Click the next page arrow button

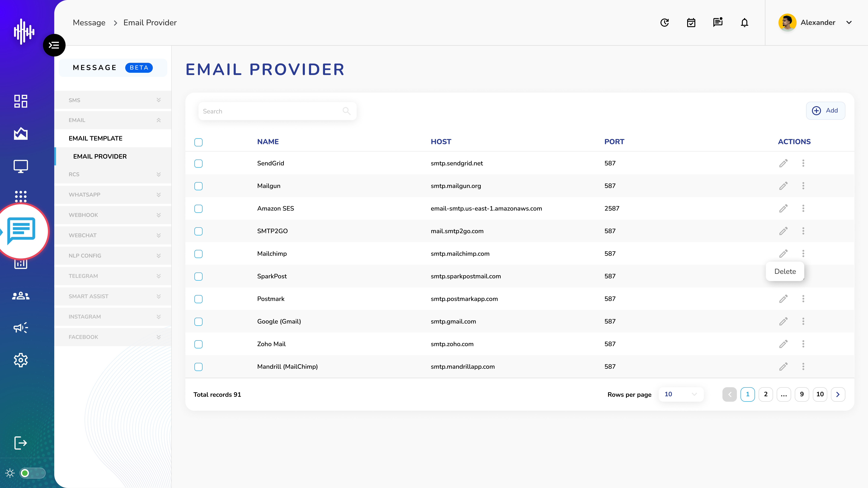(838, 394)
